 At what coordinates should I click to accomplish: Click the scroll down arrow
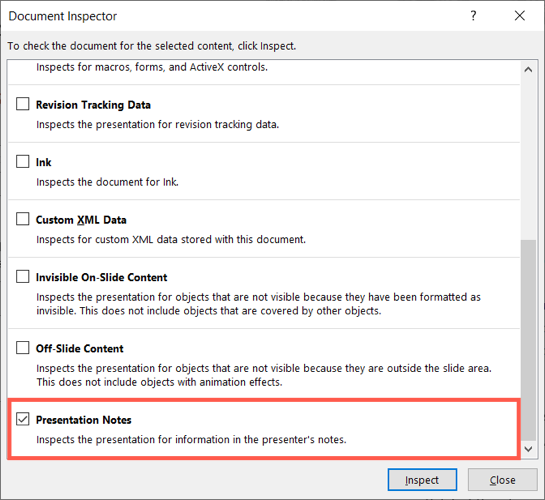tap(528, 449)
